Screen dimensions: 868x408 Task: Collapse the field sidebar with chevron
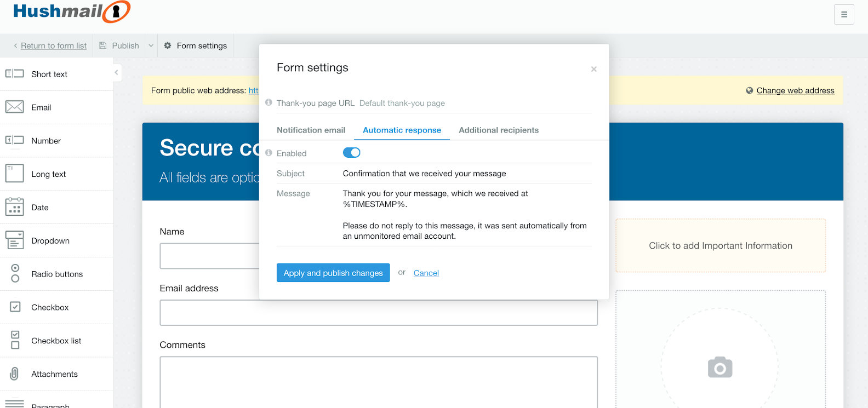coord(116,72)
